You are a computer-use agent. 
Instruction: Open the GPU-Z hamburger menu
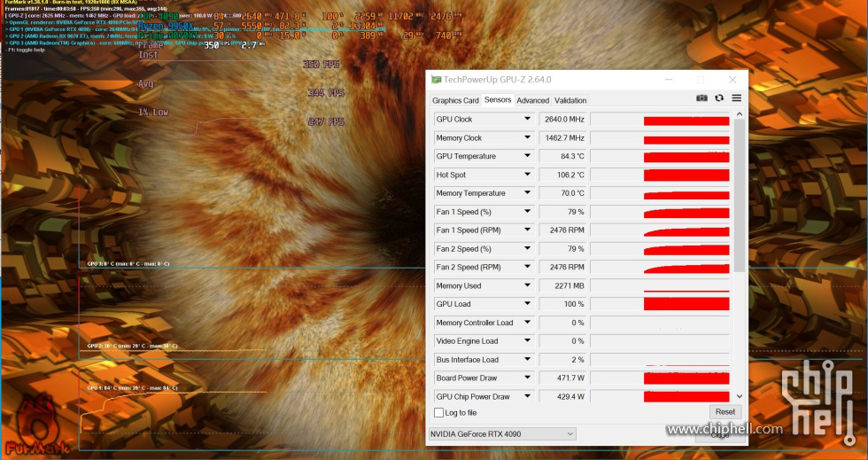736,98
